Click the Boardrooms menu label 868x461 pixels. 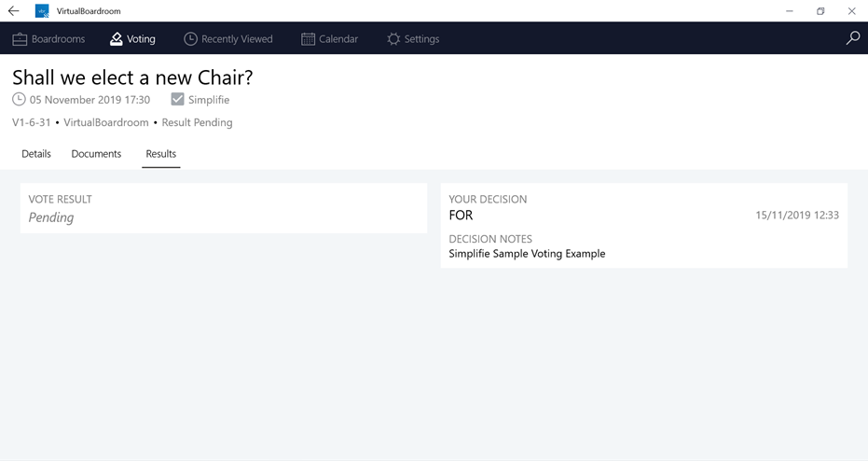point(58,39)
